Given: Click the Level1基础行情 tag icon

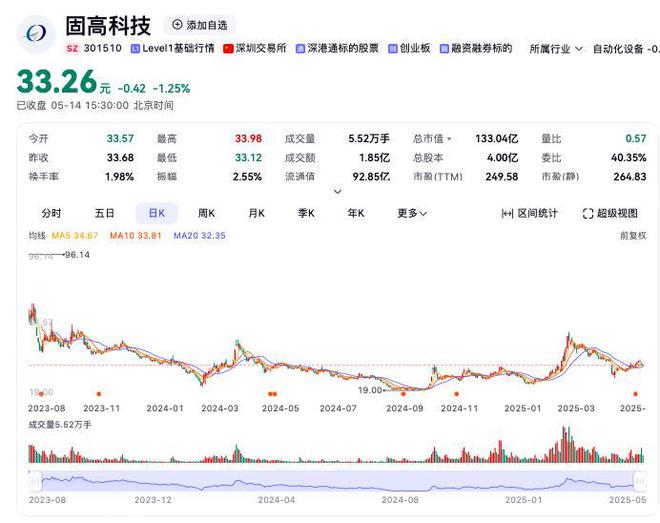Looking at the screenshot, I should [x=135, y=49].
